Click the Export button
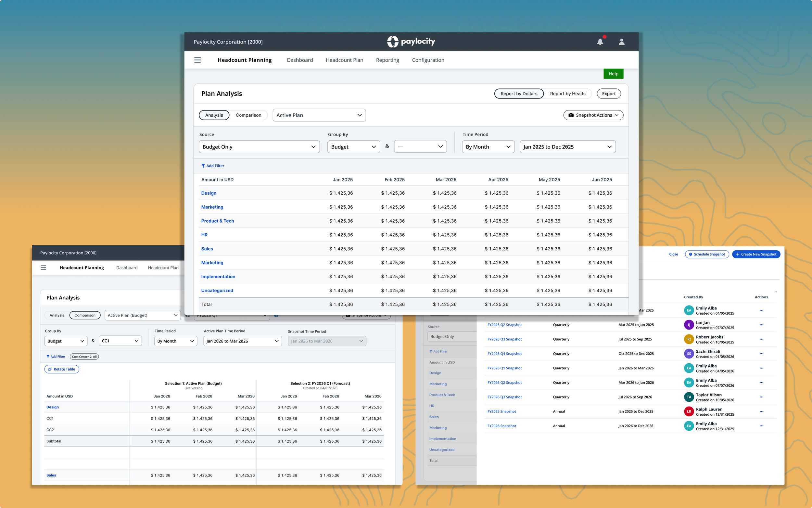The height and width of the screenshot is (508, 812). 609,93
